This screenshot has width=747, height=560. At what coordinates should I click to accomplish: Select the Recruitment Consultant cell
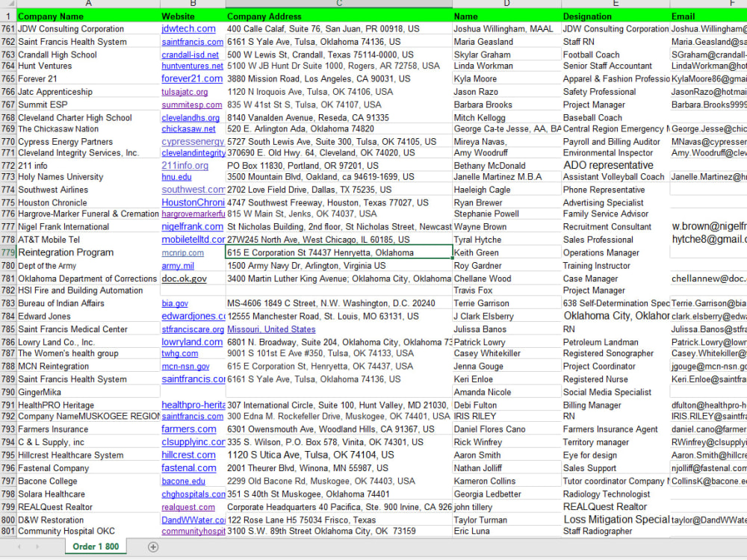[x=616, y=227]
